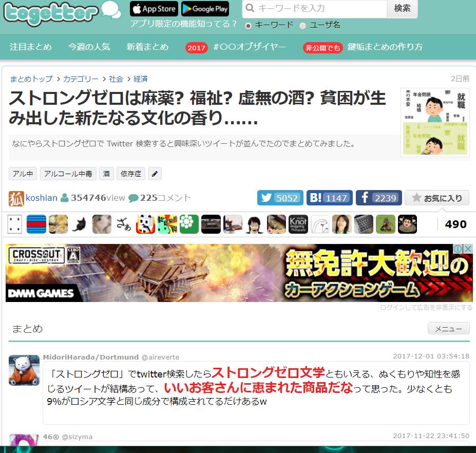Click the magnifier icon in search box
The image size is (476, 453).
click(250, 8)
